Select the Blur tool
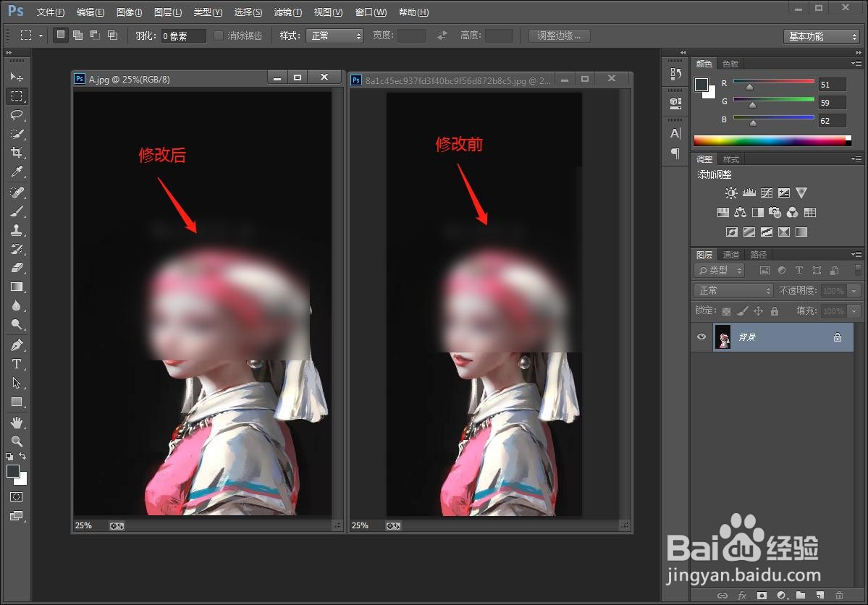Viewport: 868px width, 605px height. tap(17, 305)
